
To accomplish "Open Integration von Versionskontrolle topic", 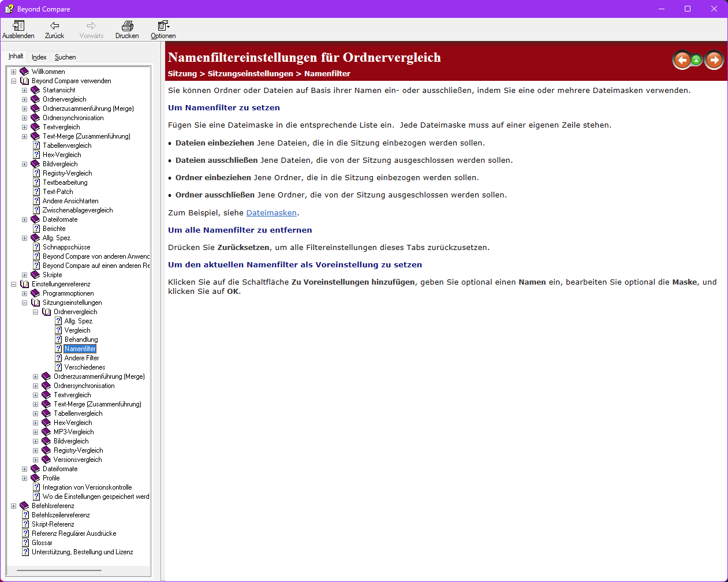I will (87, 487).
